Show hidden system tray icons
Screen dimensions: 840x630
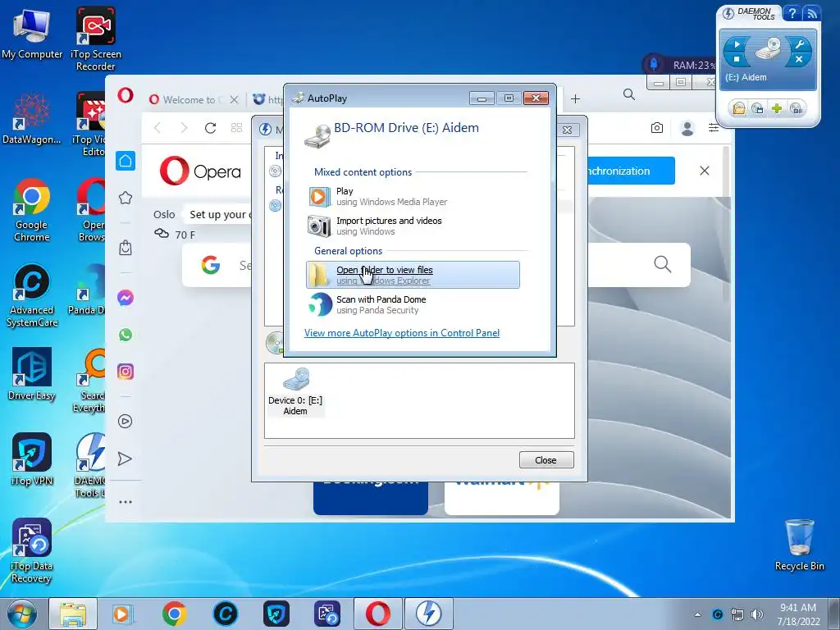pos(697,614)
